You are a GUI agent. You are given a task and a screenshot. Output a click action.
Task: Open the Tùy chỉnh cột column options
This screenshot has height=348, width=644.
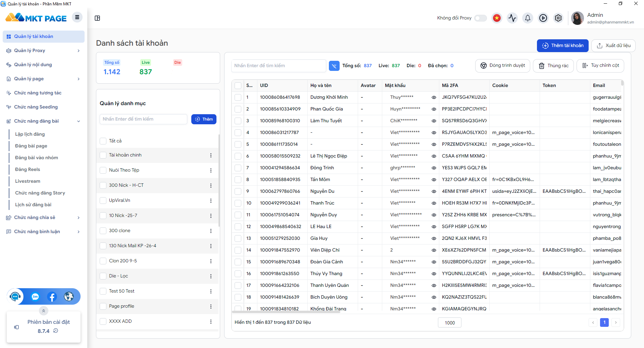(x=600, y=66)
